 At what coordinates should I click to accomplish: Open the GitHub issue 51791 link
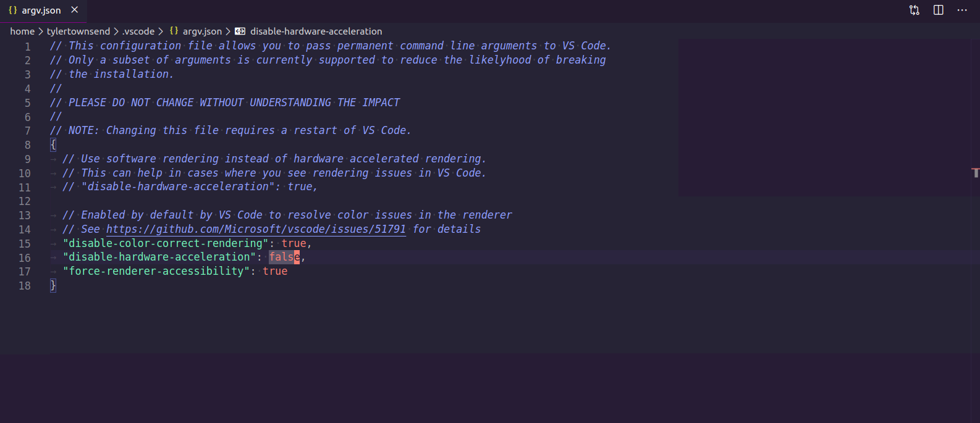pyautogui.click(x=256, y=228)
